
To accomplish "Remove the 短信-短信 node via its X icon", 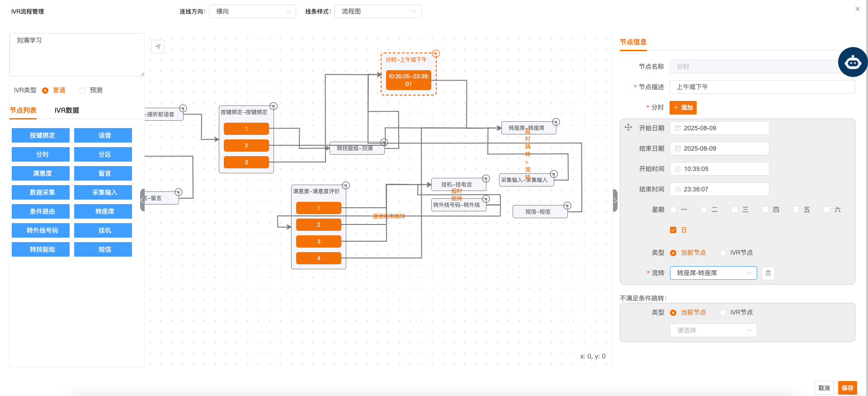I will coord(567,206).
